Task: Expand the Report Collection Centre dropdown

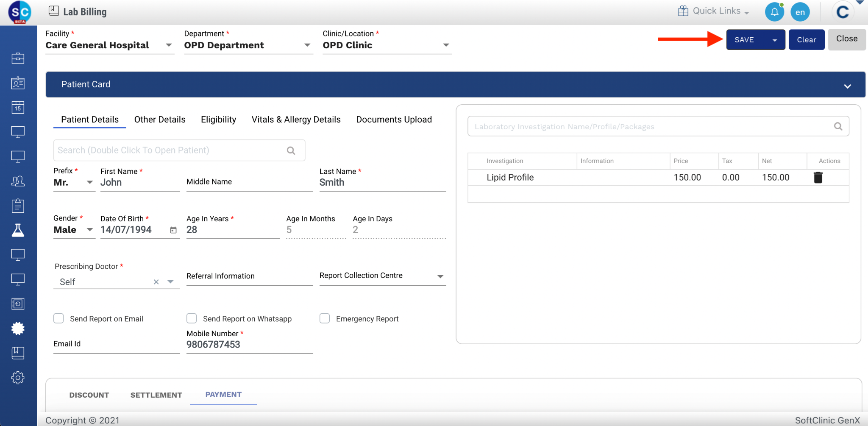Action: (x=440, y=276)
